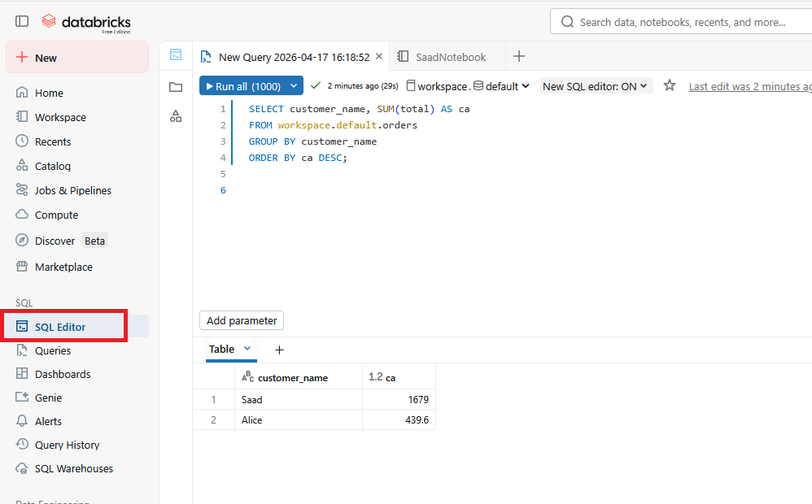Screen dimensions: 812x504
Task: Click the search data and notebooks field
Action: point(682,22)
